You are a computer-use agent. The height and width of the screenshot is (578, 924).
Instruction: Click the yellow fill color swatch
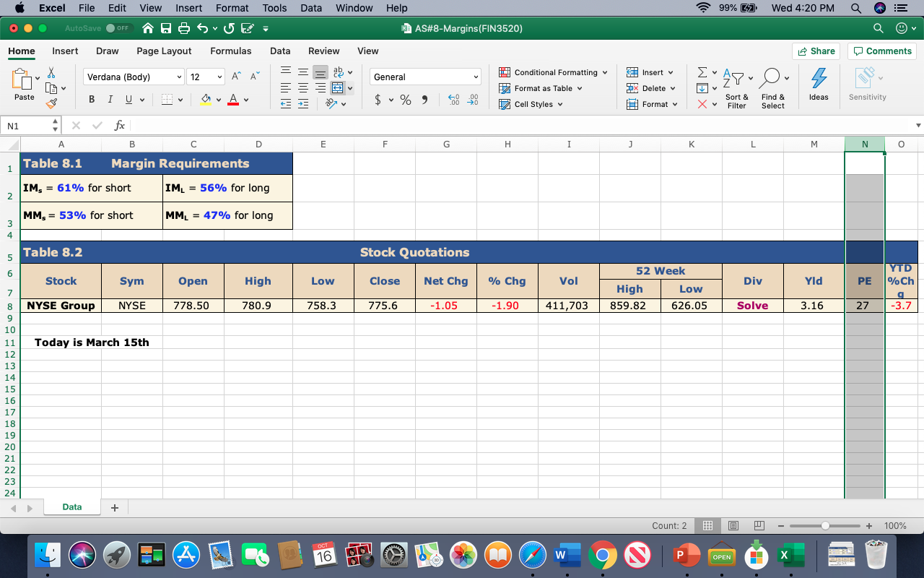tap(206, 100)
